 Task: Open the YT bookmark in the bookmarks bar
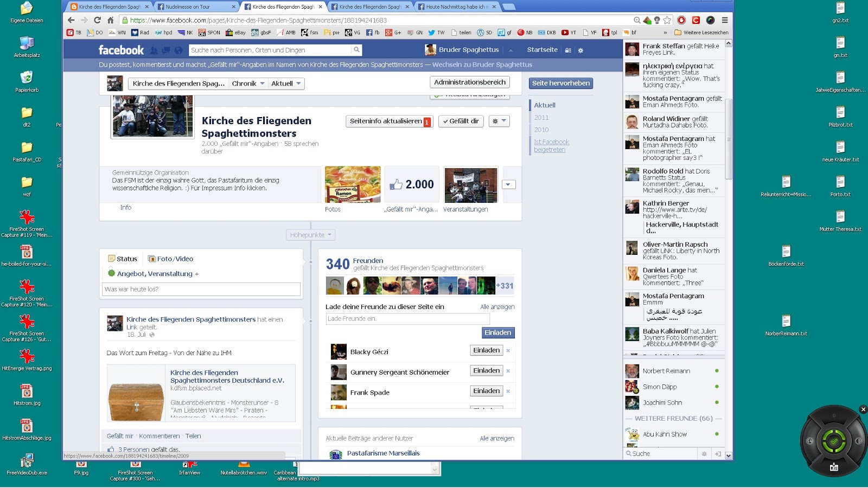click(569, 33)
